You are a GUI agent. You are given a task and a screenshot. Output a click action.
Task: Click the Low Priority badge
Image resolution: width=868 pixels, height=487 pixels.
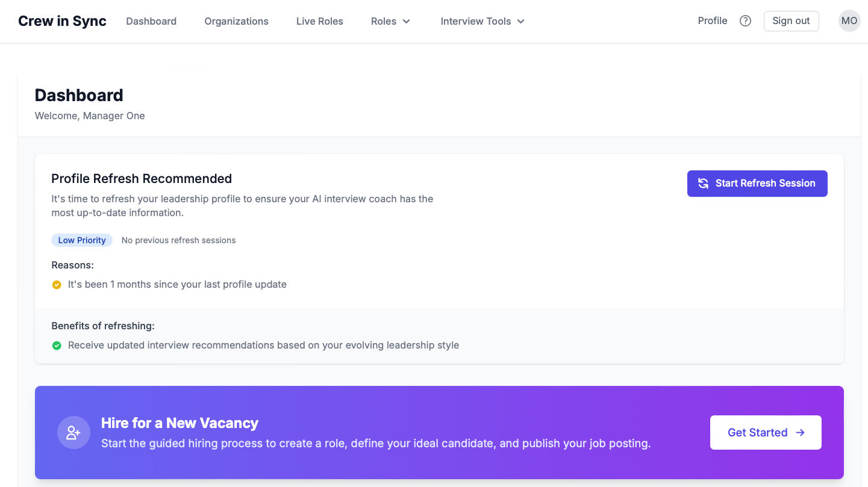click(82, 240)
